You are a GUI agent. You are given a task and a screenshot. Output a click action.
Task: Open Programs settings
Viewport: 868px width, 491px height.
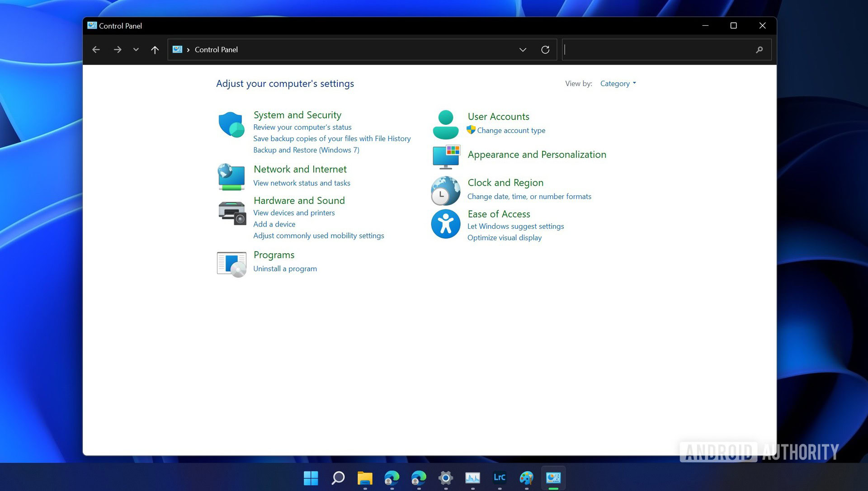point(273,255)
